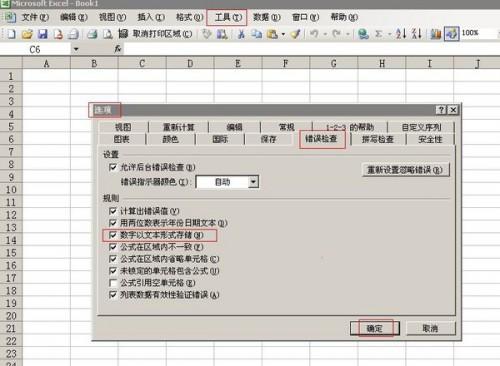Click the Sort Descending icon
This screenshot has width=500, height=366.
[x=417, y=34]
